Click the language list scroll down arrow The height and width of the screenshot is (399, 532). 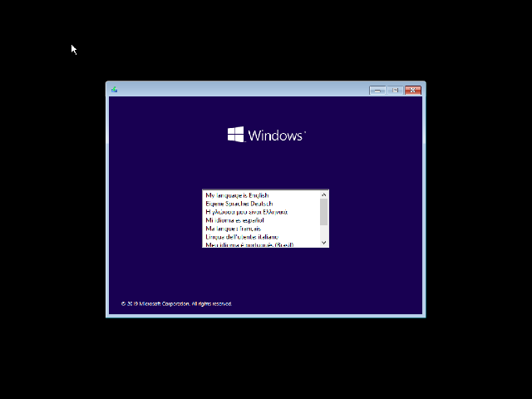pyautogui.click(x=323, y=243)
